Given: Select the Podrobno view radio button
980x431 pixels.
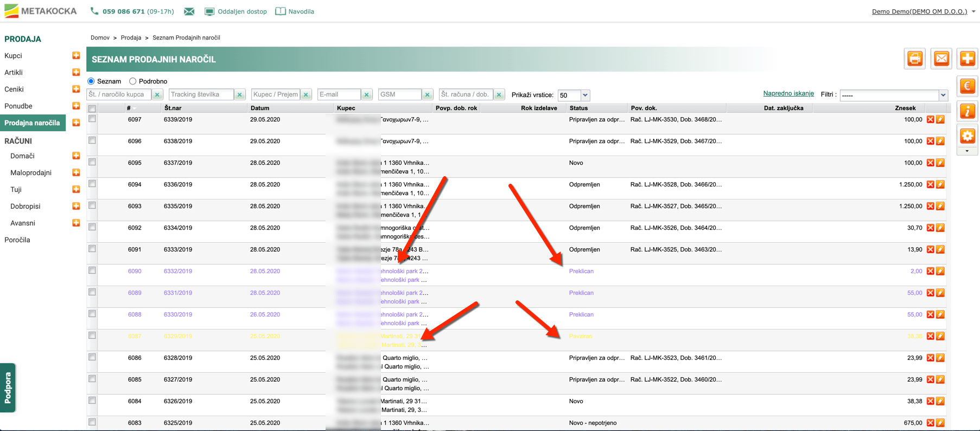Looking at the screenshot, I should pyautogui.click(x=132, y=81).
